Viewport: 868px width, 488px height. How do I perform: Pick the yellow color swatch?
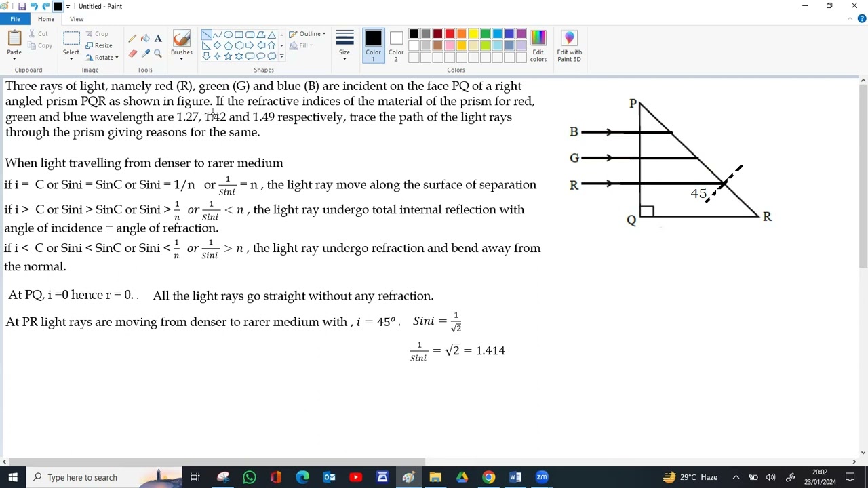click(473, 34)
